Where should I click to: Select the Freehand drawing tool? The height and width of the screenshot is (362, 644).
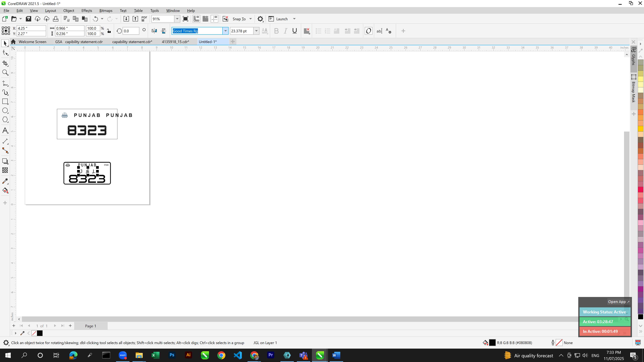point(5,83)
